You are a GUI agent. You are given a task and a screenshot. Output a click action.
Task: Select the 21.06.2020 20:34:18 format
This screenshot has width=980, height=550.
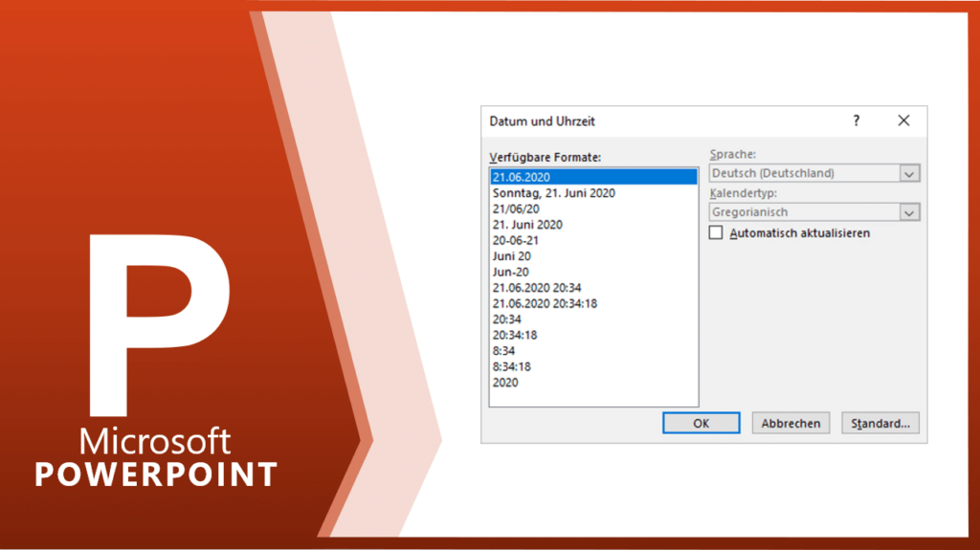click(x=593, y=304)
